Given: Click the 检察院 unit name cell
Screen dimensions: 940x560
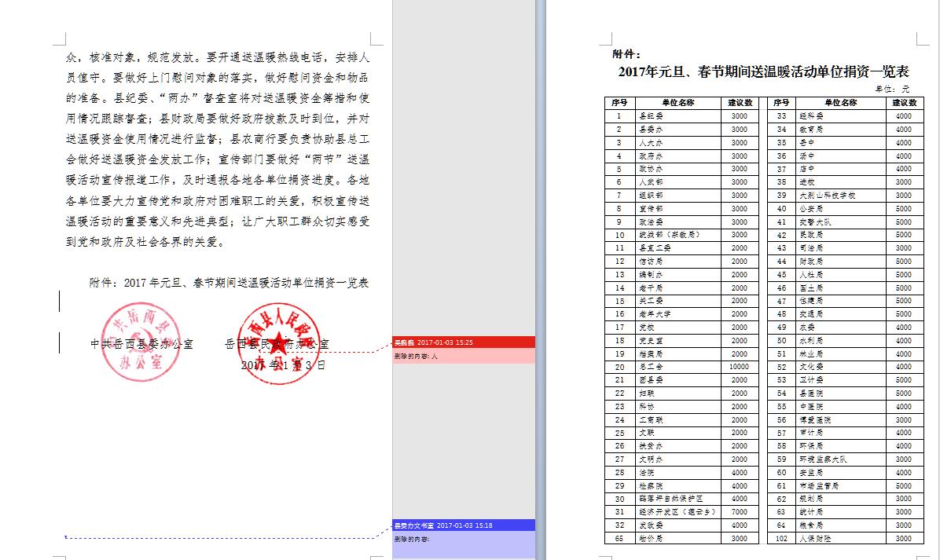Looking at the screenshot, I should point(678,485).
